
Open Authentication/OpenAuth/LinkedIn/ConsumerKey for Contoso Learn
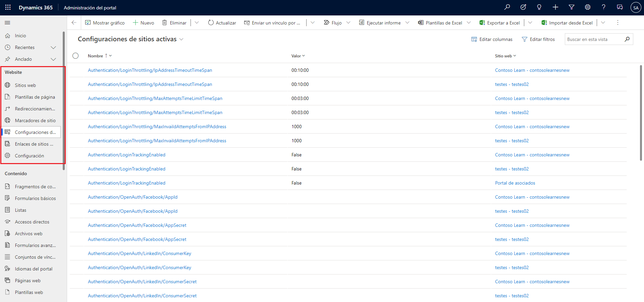(x=140, y=253)
